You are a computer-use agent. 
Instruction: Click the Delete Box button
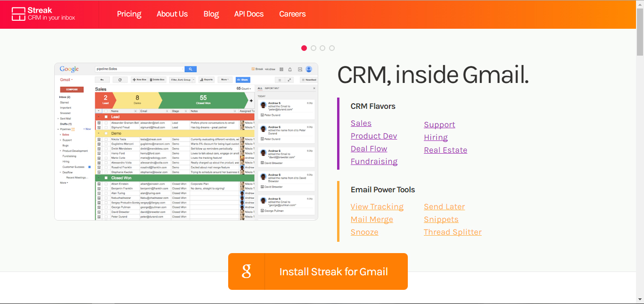pyautogui.click(x=157, y=80)
